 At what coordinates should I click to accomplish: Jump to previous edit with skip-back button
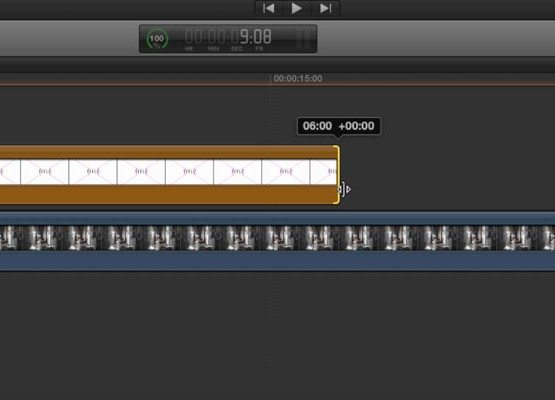269,8
